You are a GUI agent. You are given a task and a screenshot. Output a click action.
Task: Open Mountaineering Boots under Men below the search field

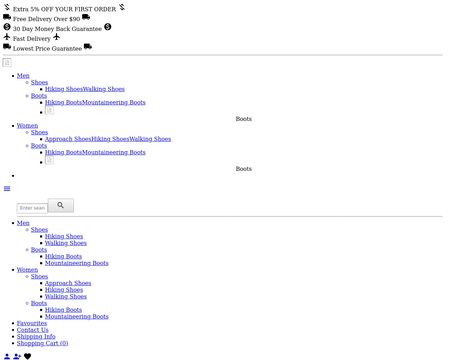pyautogui.click(x=77, y=263)
